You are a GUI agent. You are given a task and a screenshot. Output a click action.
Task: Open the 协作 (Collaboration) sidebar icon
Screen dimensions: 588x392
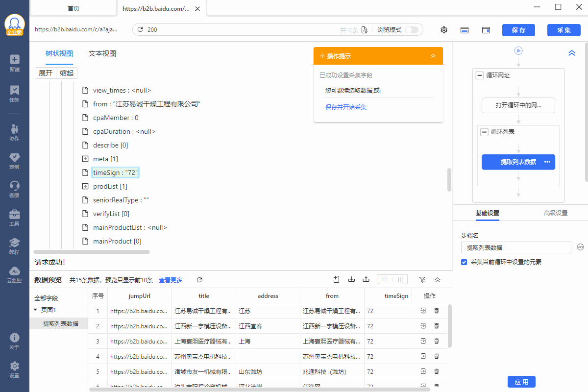pos(14,132)
